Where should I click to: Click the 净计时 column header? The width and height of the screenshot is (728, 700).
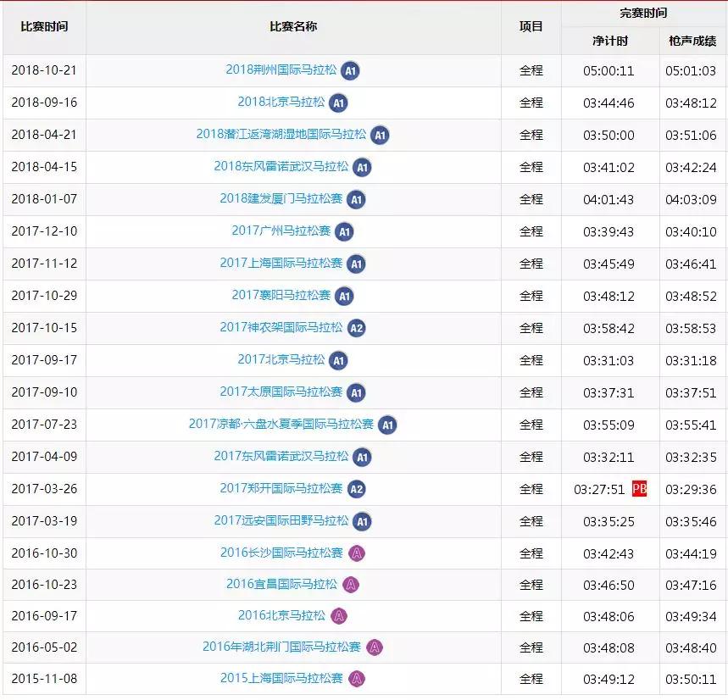click(609, 41)
